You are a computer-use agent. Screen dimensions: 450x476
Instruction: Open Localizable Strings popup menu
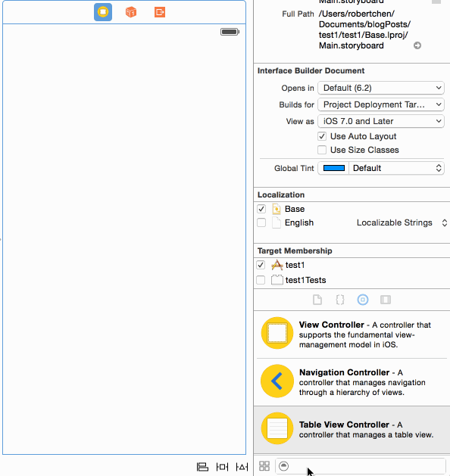click(x=402, y=222)
